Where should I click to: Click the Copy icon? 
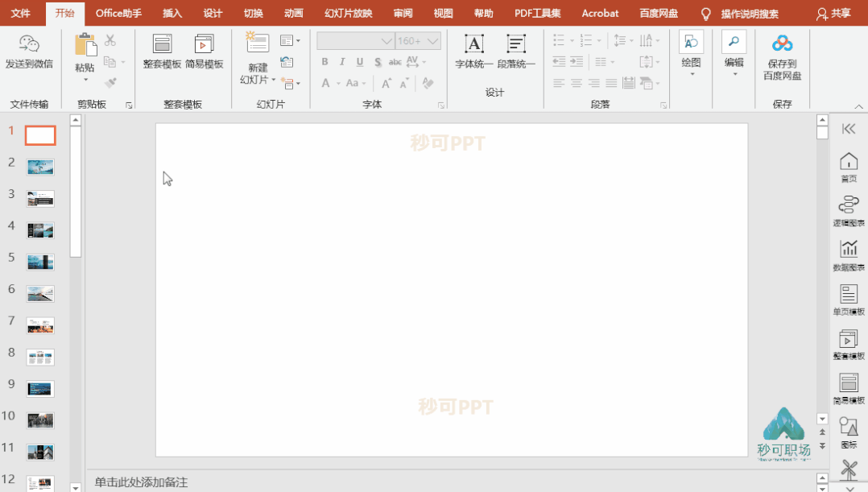click(x=110, y=62)
